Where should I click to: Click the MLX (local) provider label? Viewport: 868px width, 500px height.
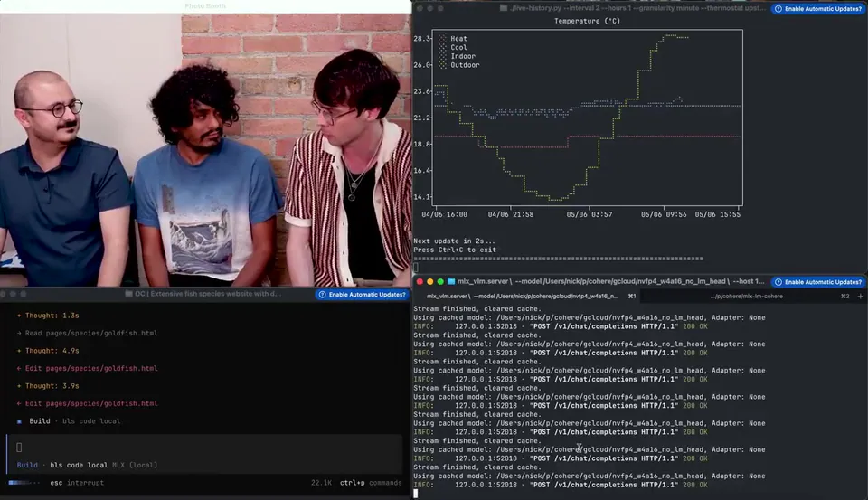pos(135,465)
